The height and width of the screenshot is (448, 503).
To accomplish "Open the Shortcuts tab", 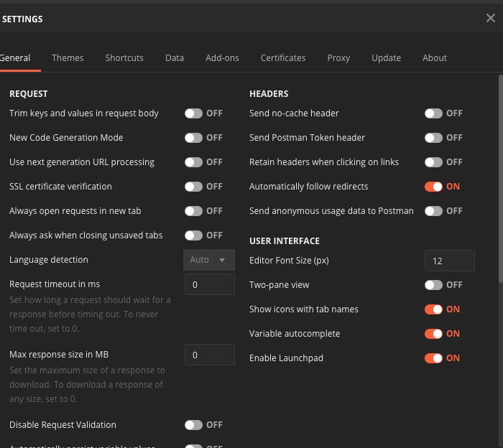I will pos(124,58).
